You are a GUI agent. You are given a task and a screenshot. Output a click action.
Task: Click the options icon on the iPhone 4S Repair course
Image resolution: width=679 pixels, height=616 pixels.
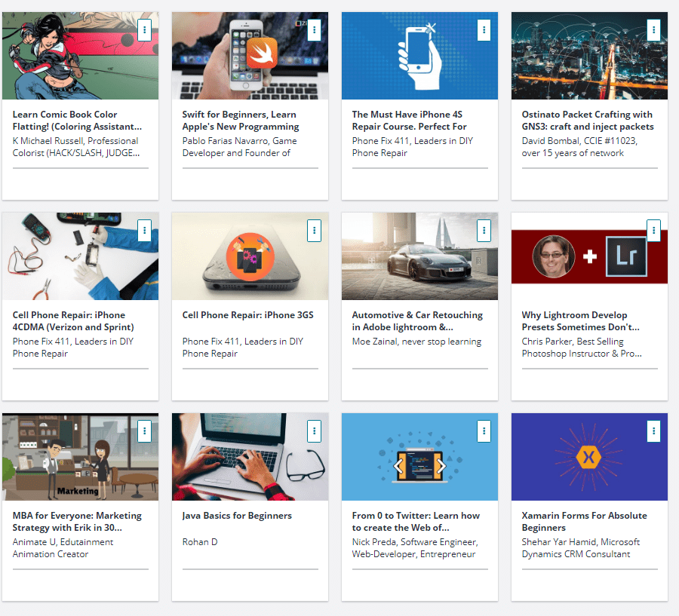[484, 30]
